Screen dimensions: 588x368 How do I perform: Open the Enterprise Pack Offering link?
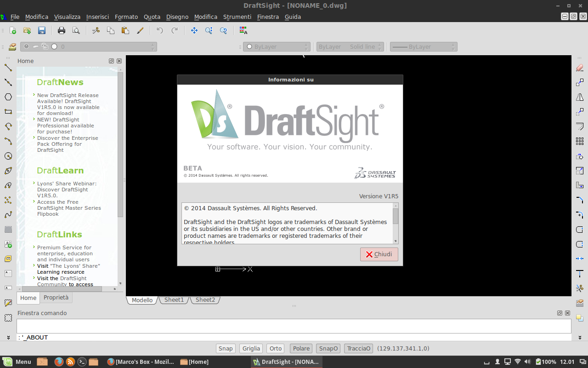(x=68, y=144)
